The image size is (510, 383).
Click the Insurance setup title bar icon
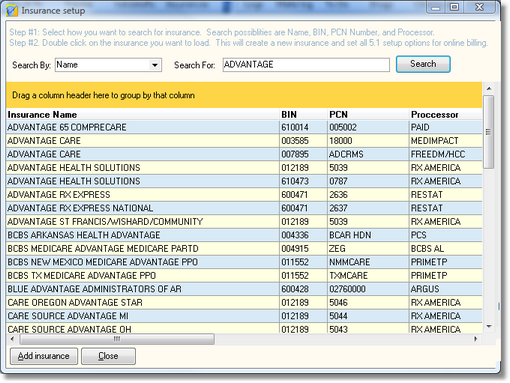click(12, 11)
